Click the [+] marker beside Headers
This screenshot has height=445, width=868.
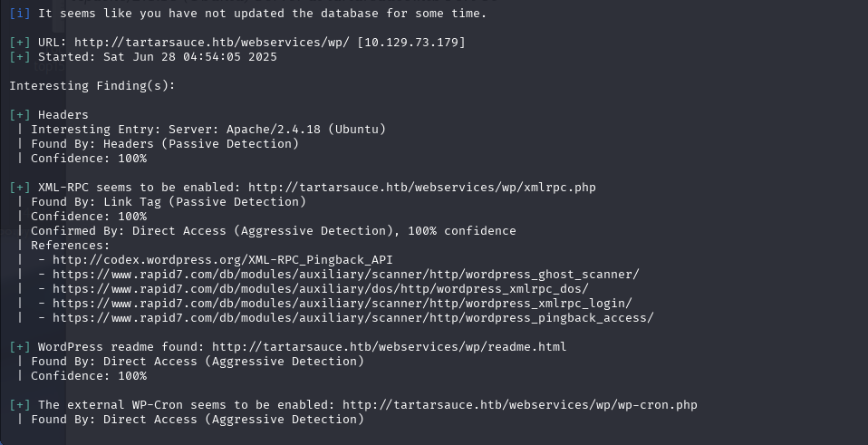tap(20, 114)
